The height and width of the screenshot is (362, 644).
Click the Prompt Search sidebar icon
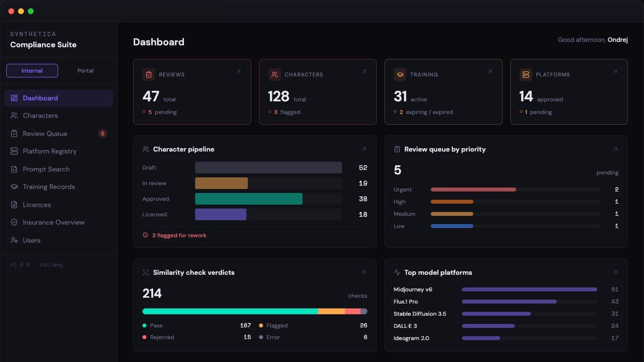click(x=14, y=169)
